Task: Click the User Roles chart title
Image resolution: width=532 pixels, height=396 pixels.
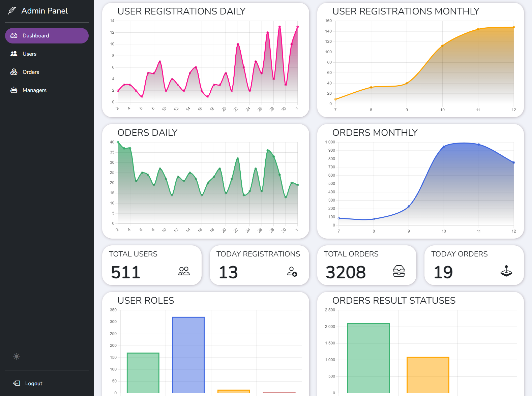Action: click(146, 301)
